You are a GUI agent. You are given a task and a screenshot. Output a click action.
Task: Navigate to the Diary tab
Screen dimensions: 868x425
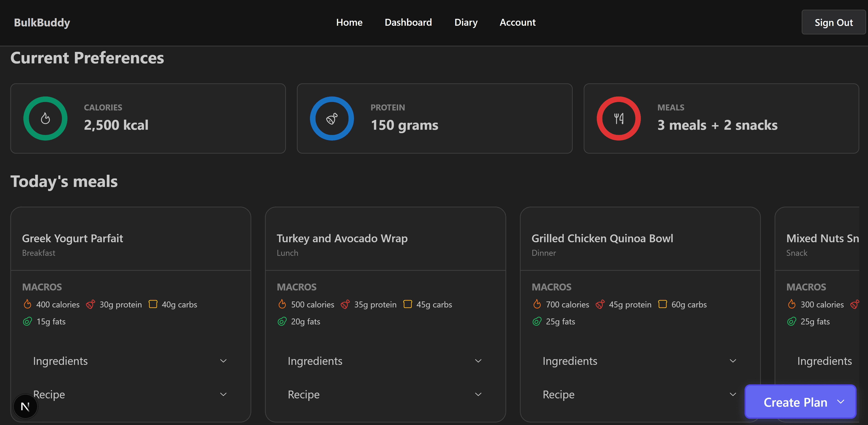point(466,22)
